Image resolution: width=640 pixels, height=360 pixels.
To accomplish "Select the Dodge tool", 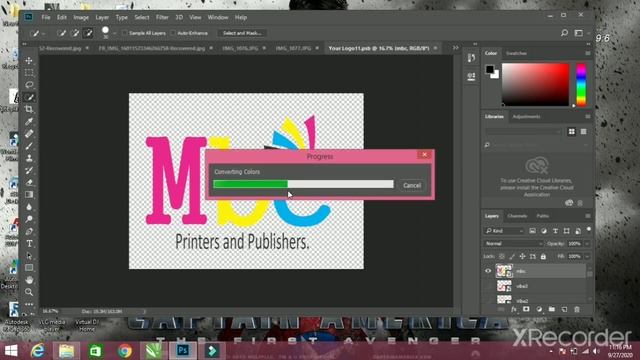I will pyautogui.click(x=29, y=219).
